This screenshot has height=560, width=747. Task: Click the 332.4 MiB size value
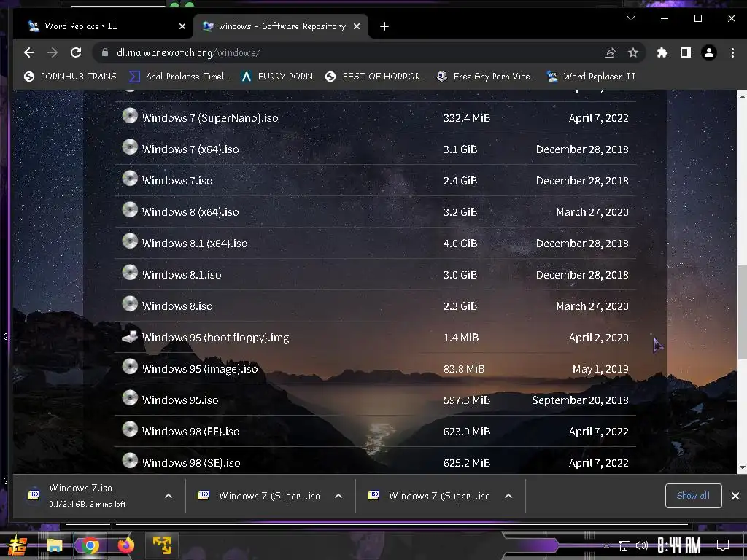coord(466,118)
